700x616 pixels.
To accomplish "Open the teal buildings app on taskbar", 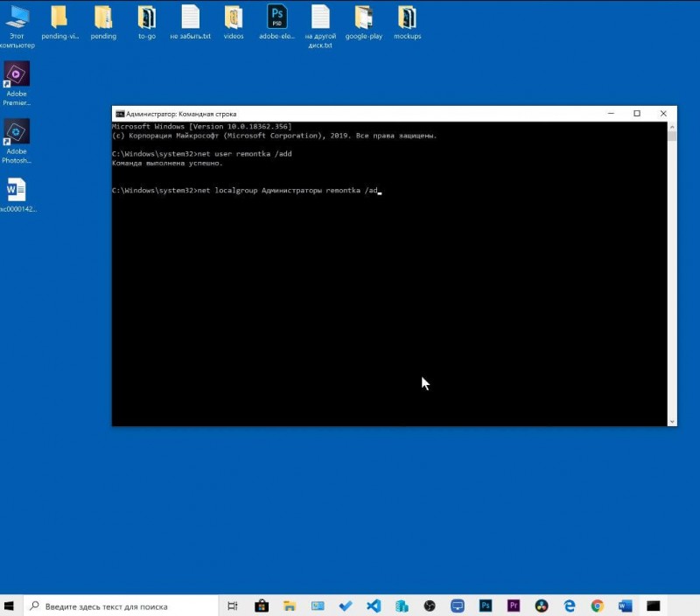I will click(402, 605).
